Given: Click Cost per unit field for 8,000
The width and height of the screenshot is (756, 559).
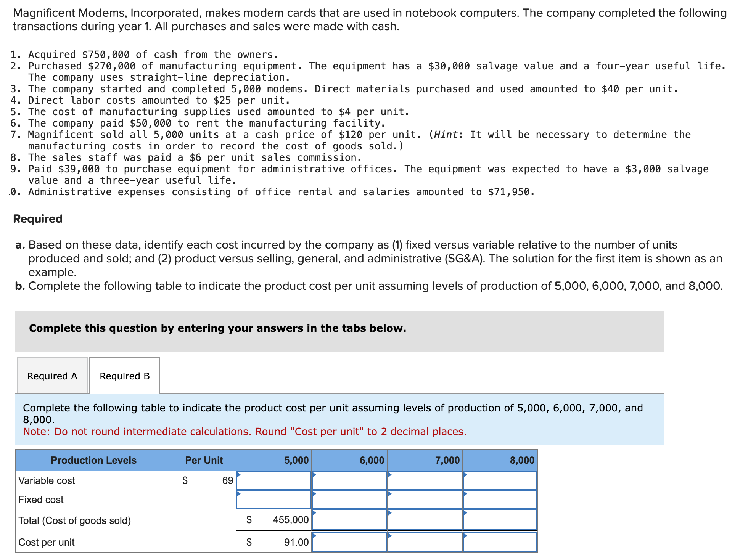Looking at the screenshot, I should 500,542.
